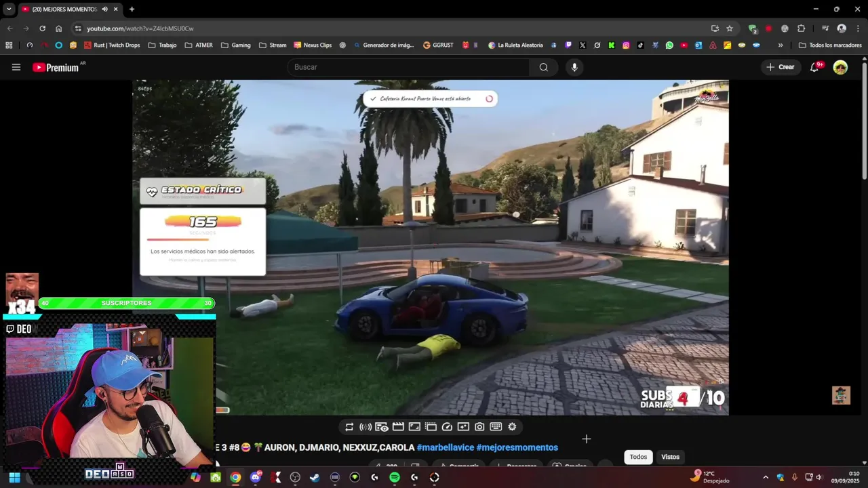Image resolution: width=868 pixels, height=488 pixels.
Task: Expand the ATMER bookmarks folder
Action: pos(199,45)
